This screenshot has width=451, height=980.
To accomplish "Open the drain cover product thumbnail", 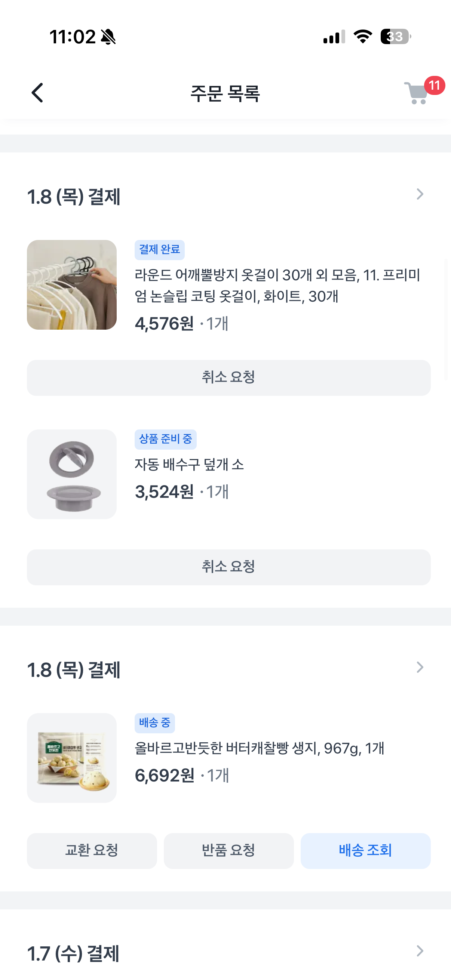I will pyautogui.click(x=72, y=474).
